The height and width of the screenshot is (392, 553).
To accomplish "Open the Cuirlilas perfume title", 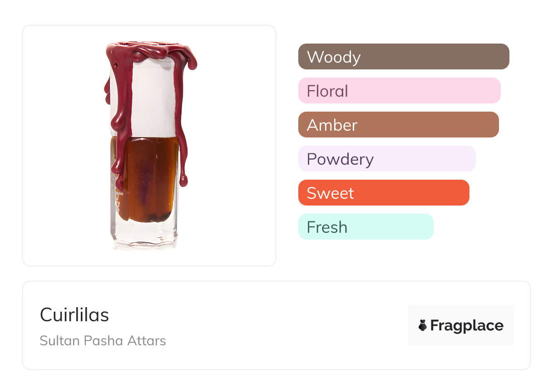I will click(x=74, y=315).
